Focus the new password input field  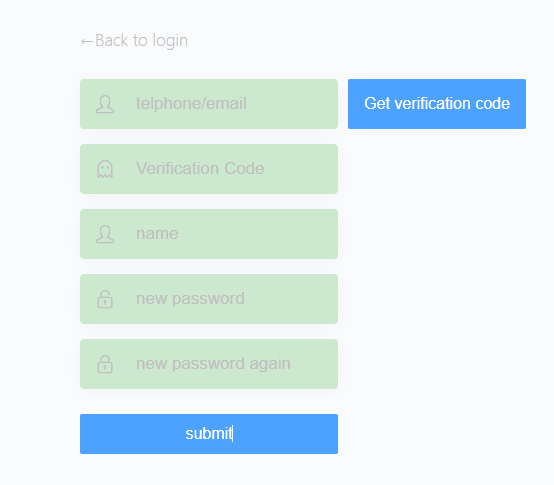point(209,299)
